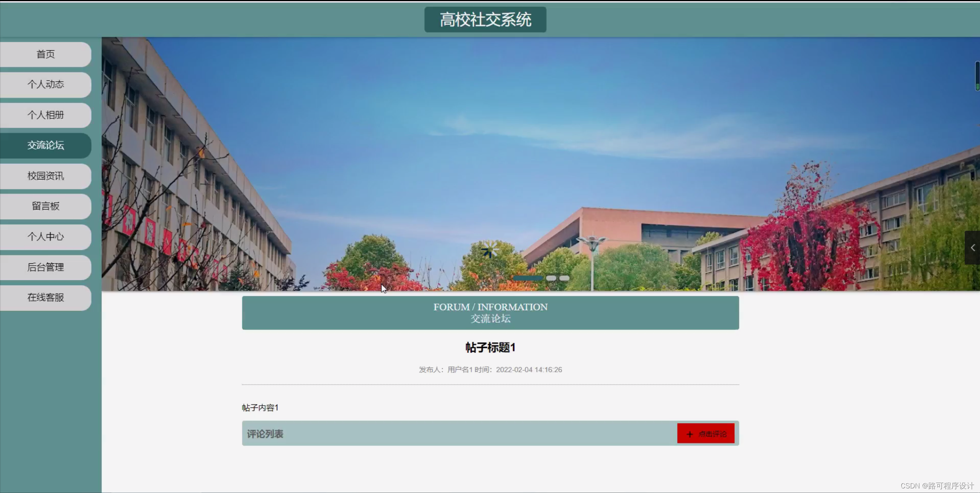Go to 个人动态 in the sidebar
The width and height of the screenshot is (980, 493).
(x=46, y=84)
